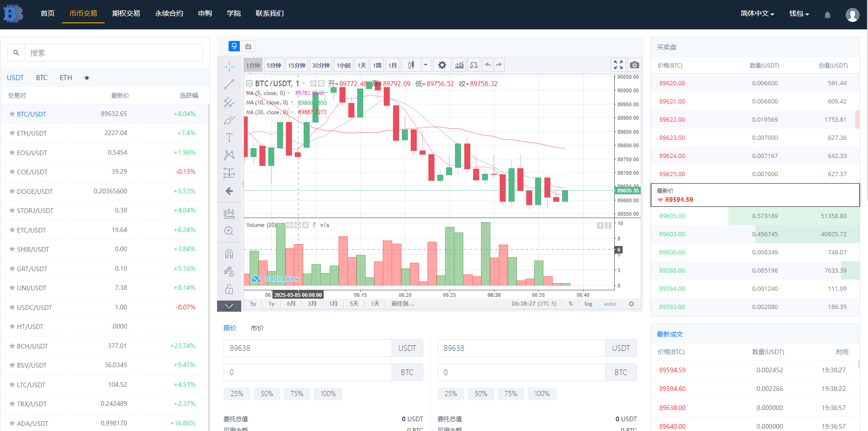868x431 pixels.
Task: Open the chart indicators panel
Action: (x=459, y=65)
